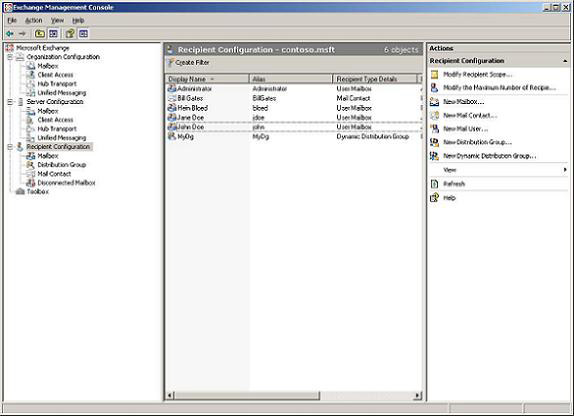Select the John Doe recipient row
This screenshot has height=416, width=574.
click(x=294, y=127)
